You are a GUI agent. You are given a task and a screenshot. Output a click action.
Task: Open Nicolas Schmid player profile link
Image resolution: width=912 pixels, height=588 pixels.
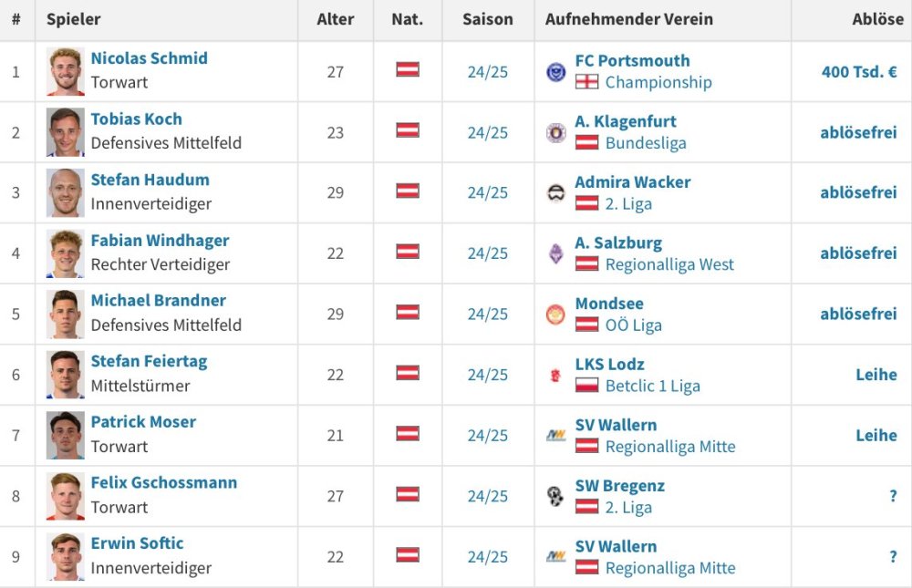(149, 58)
